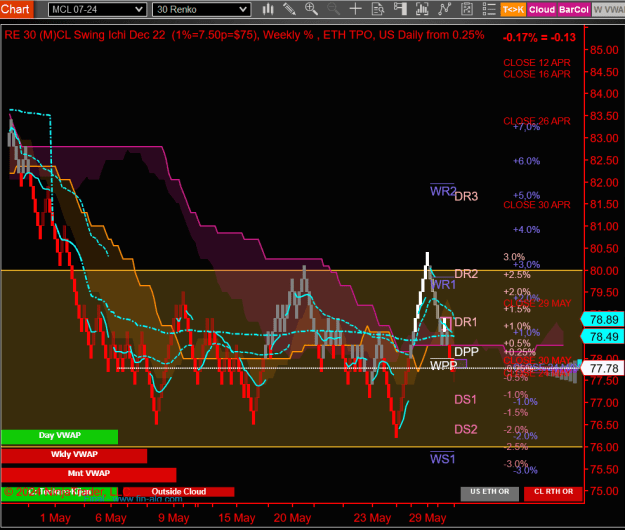Click the 85.00 price axis label
Screen dimensions: 625x530
(x=604, y=50)
